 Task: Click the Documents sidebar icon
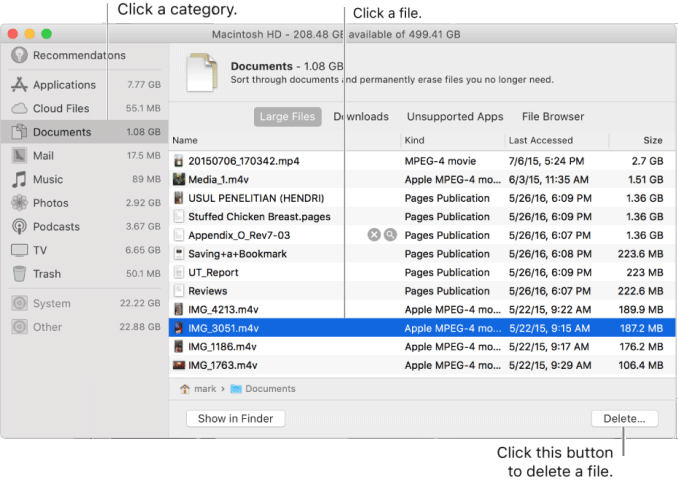19,131
